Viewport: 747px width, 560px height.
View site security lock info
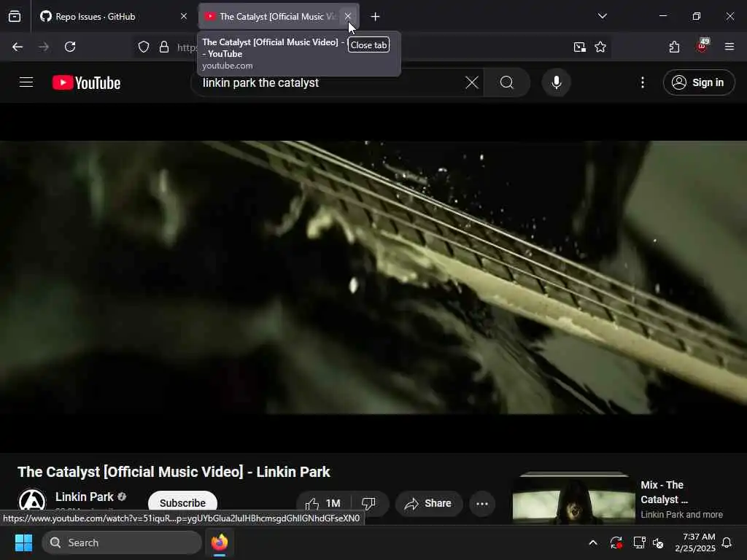tap(164, 47)
